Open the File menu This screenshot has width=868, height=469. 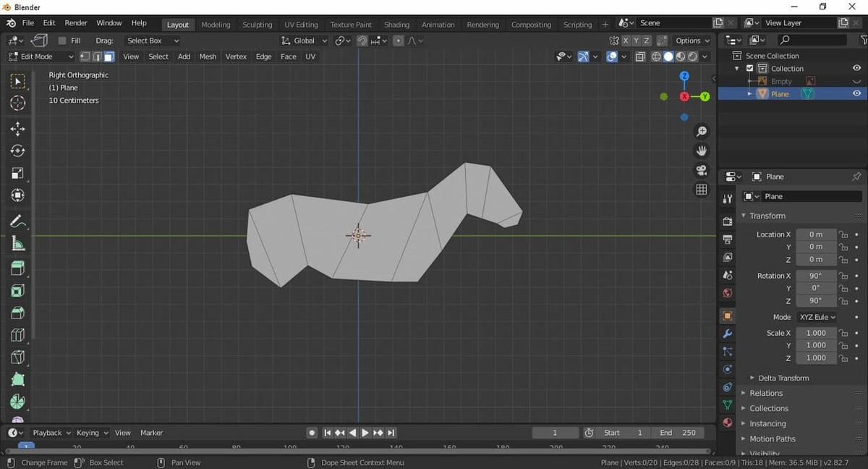28,23
